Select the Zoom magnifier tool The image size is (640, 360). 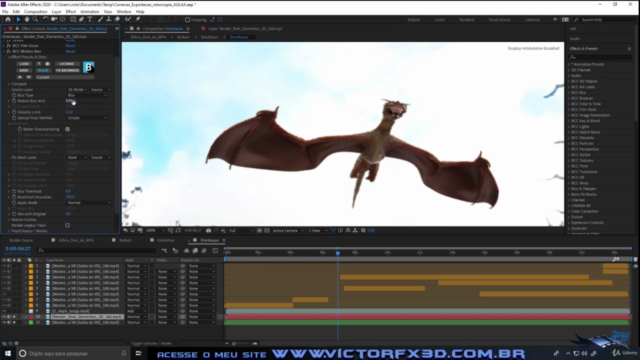tap(35, 20)
